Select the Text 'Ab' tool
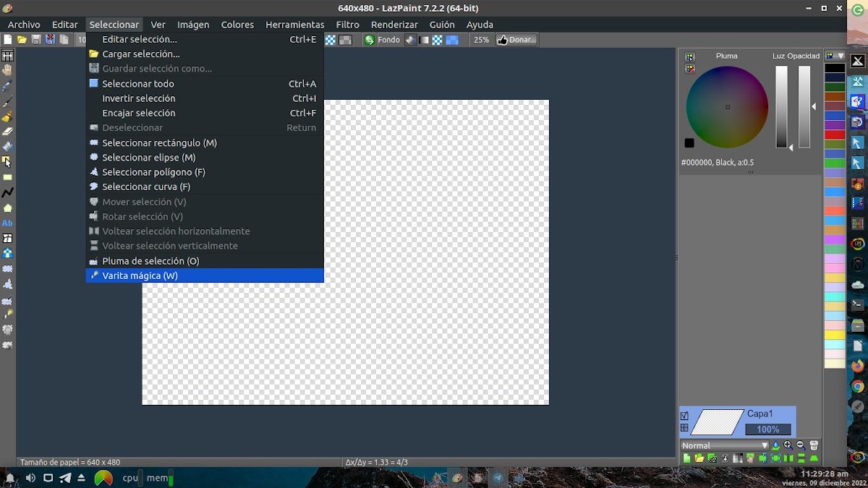 8,223
